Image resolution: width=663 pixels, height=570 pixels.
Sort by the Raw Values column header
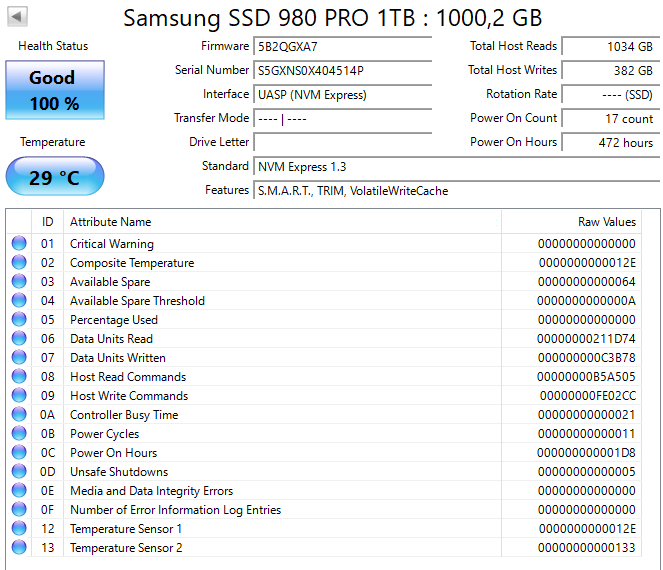point(571,222)
